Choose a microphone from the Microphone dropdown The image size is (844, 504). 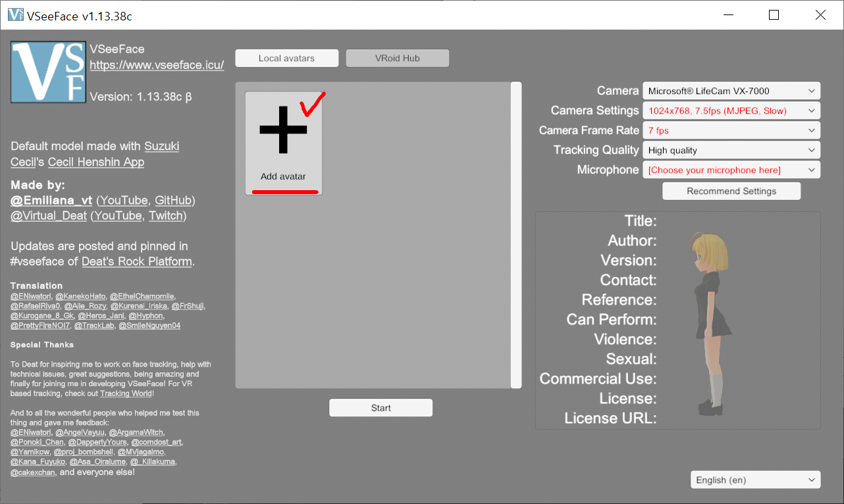(x=731, y=170)
